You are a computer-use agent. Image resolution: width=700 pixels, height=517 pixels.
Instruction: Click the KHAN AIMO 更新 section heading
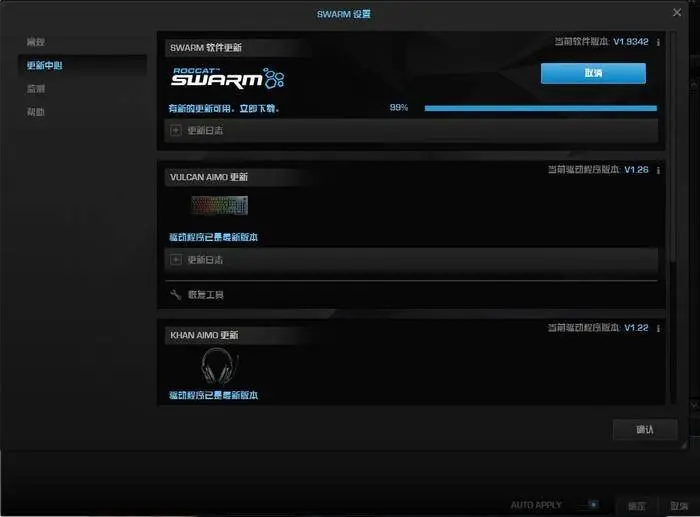pos(204,335)
